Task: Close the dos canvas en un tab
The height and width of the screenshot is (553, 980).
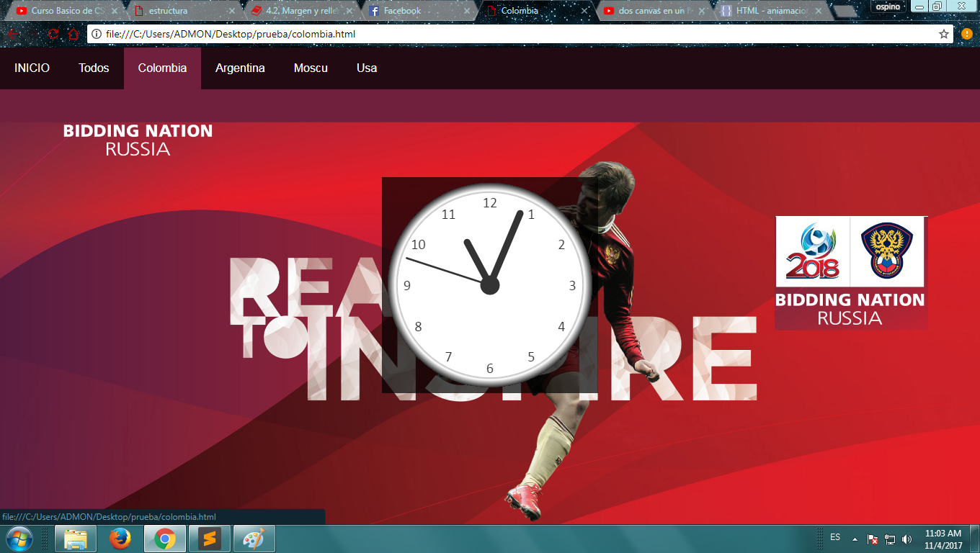Action: (x=703, y=11)
